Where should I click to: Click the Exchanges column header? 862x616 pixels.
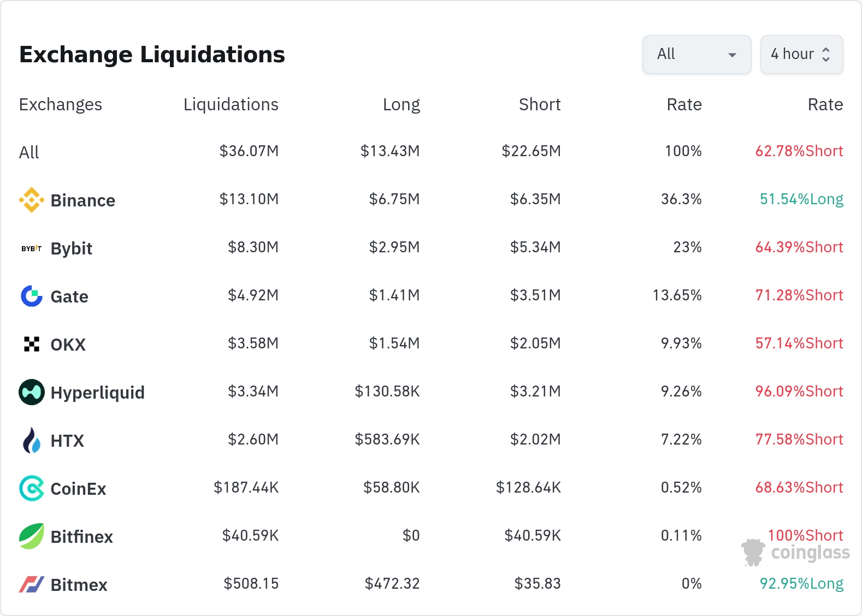tap(60, 104)
